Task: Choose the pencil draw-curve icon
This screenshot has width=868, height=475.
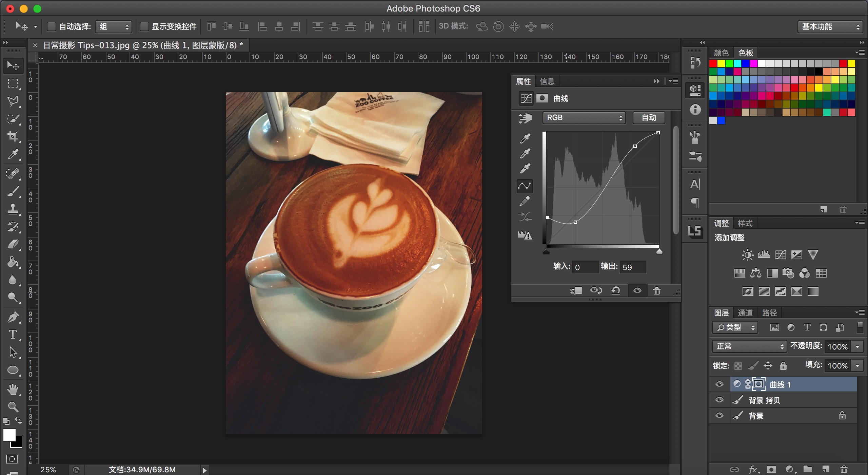Action: pyautogui.click(x=525, y=201)
